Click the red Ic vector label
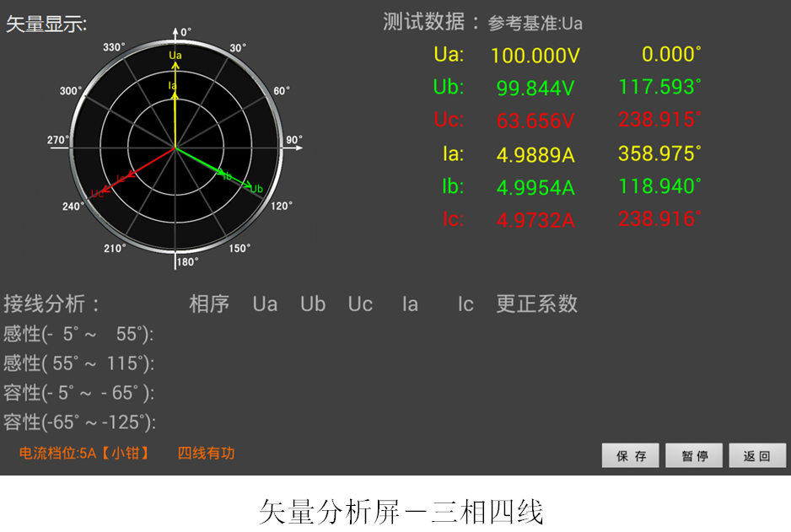 tap(121, 179)
